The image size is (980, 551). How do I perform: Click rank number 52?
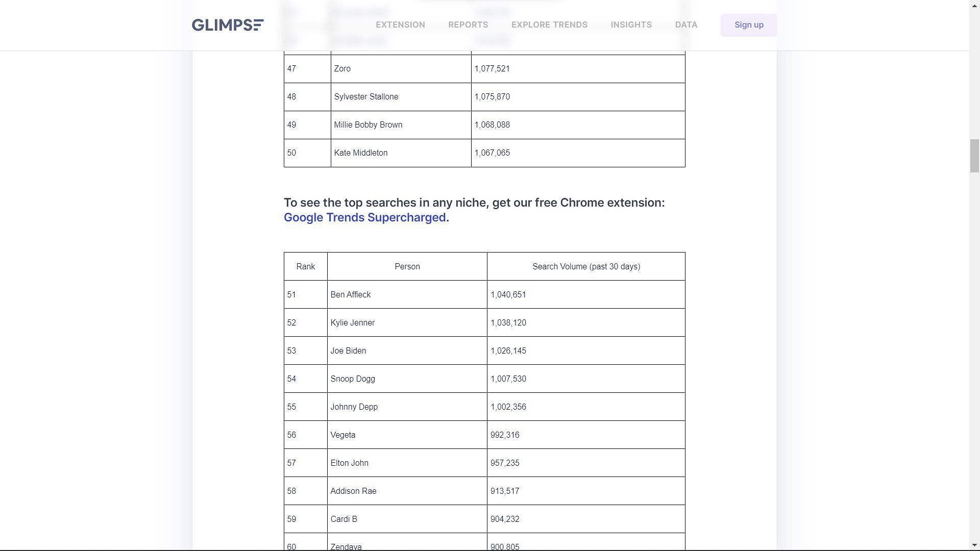(291, 322)
